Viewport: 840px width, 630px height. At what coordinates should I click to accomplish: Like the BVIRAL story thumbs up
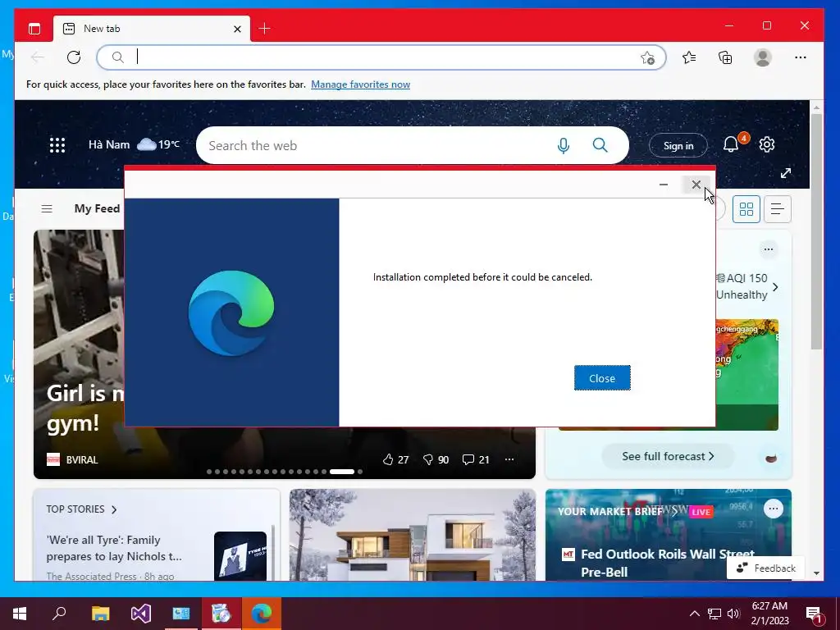pos(396,459)
